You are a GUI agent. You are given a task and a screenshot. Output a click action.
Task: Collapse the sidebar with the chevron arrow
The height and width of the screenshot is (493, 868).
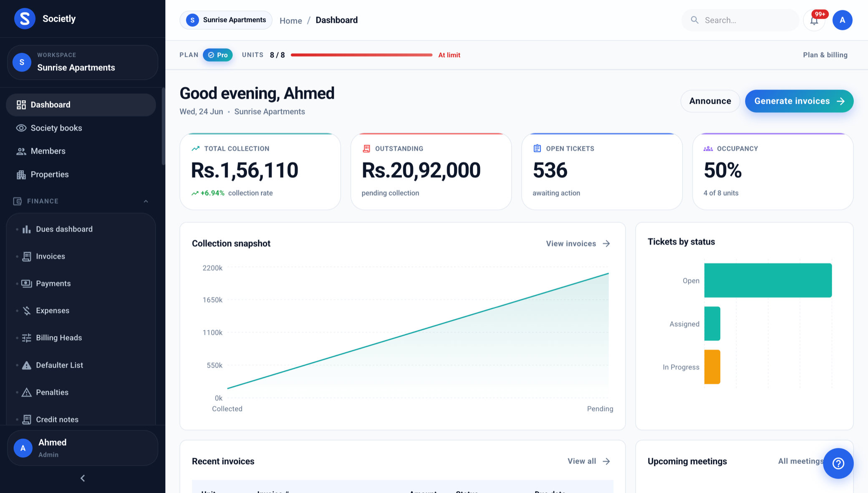pyautogui.click(x=83, y=478)
